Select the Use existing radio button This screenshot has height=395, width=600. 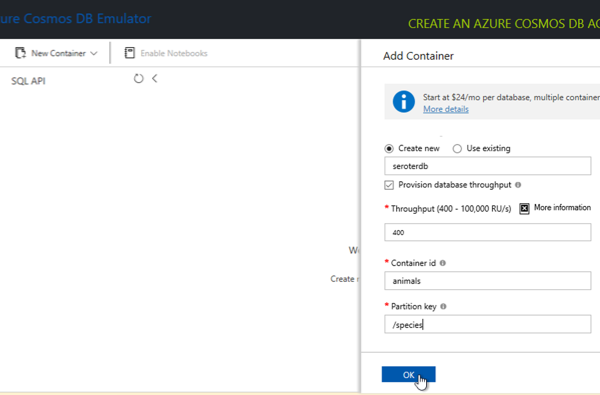(457, 149)
